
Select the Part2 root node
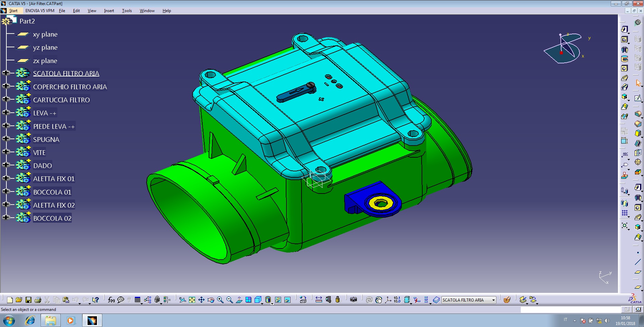click(x=27, y=21)
